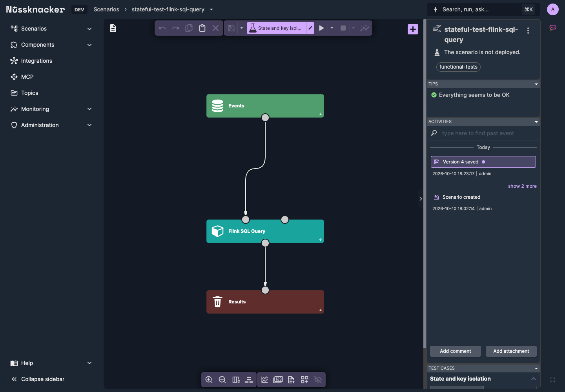This screenshot has width=565, height=392.
Task: Click the save floppy disk icon in toolbar
Action: [231, 28]
